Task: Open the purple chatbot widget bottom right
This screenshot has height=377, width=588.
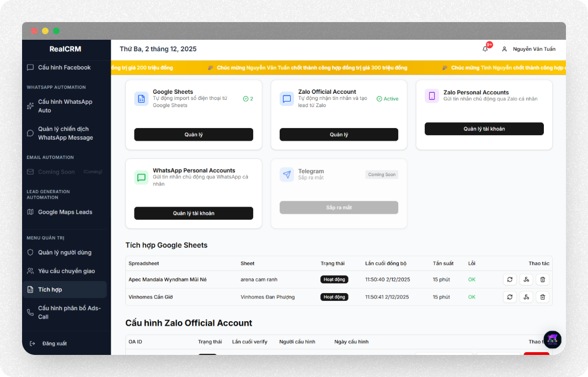Action: [552, 339]
